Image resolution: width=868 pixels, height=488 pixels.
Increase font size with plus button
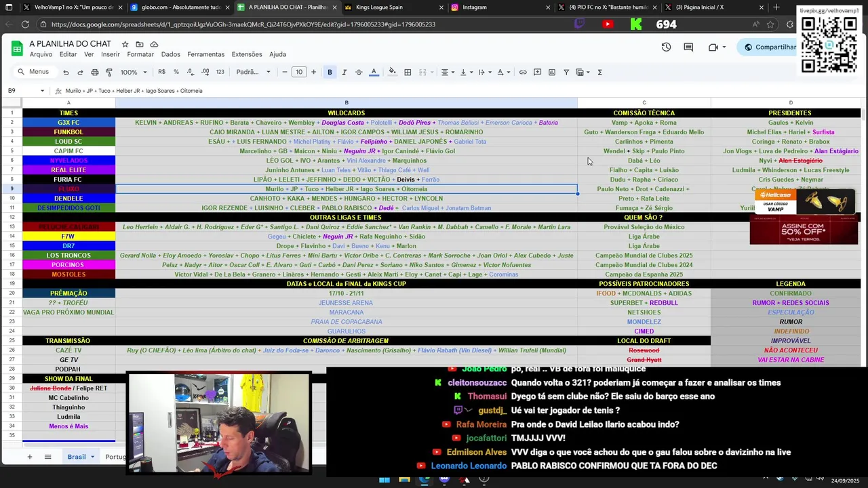pos(313,72)
